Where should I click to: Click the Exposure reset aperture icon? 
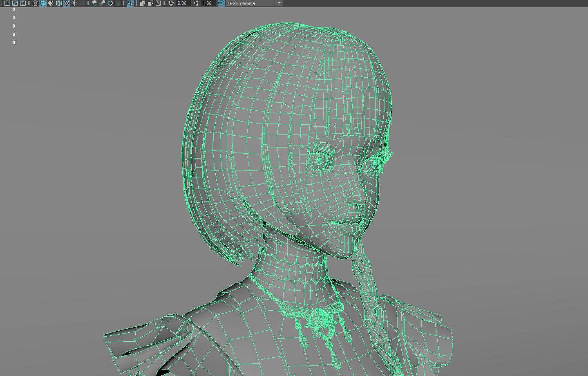171,3
